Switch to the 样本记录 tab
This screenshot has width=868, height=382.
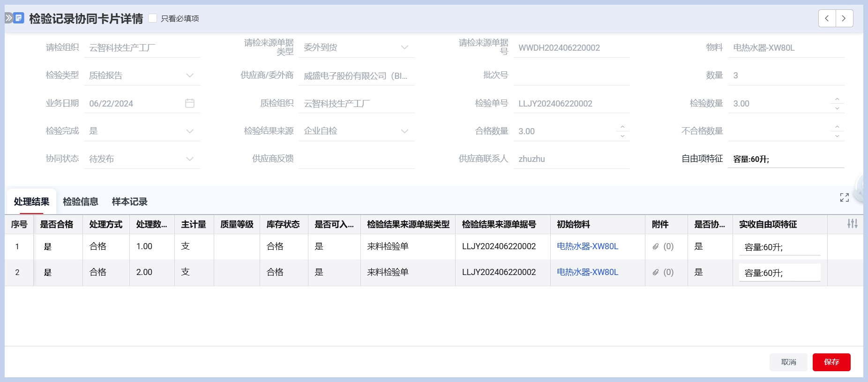coord(129,202)
